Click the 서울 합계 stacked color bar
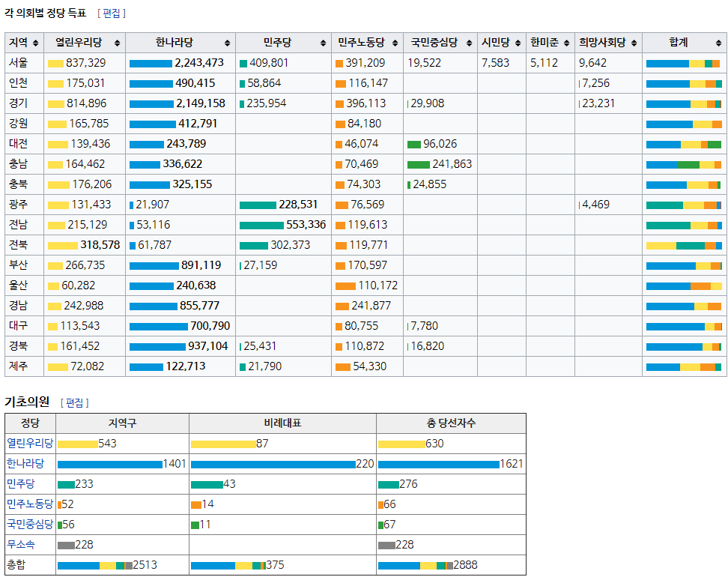The height and width of the screenshot is (577, 728). pos(683,64)
